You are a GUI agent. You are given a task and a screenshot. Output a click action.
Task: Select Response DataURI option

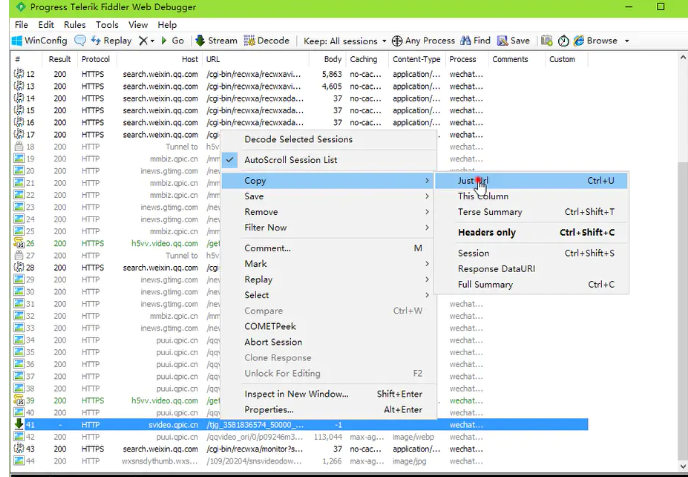pyautogui.click(x=531, y=269)
